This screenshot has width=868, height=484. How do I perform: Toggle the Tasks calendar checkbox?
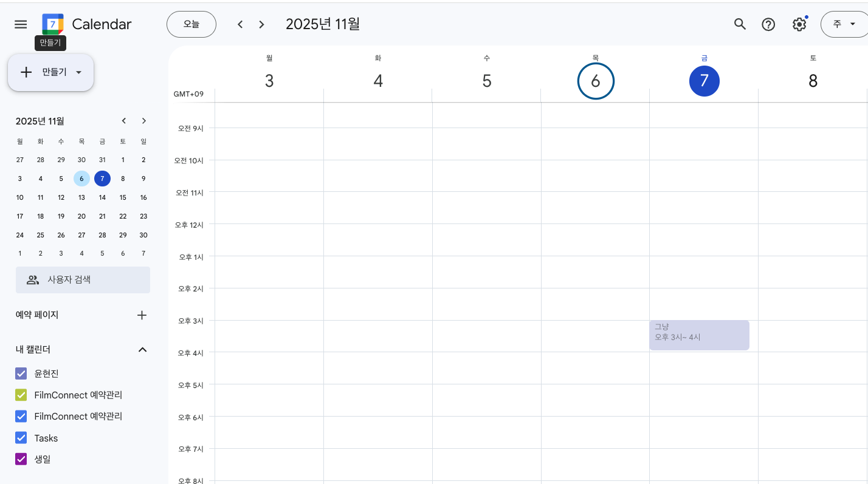point(21,438)
